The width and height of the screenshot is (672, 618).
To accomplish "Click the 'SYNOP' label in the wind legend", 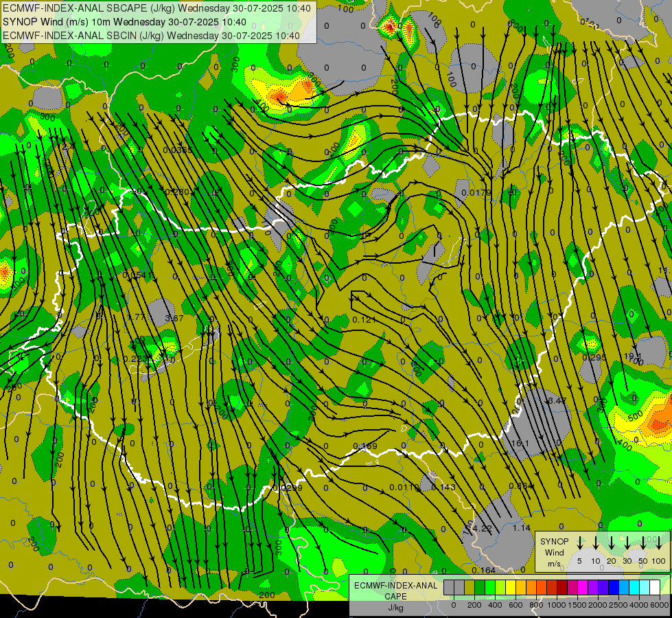I will 554,541.
